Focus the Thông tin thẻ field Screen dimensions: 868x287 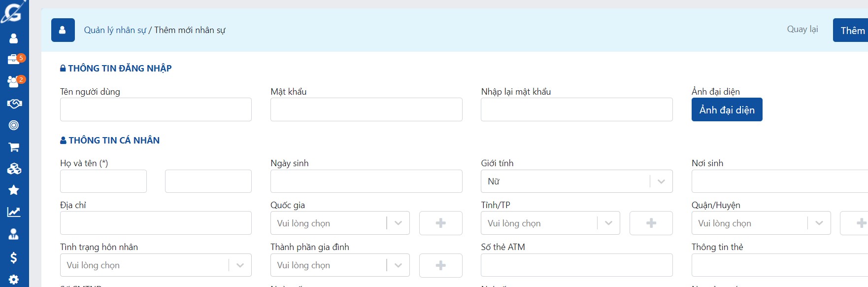click(x=780, y=265)
